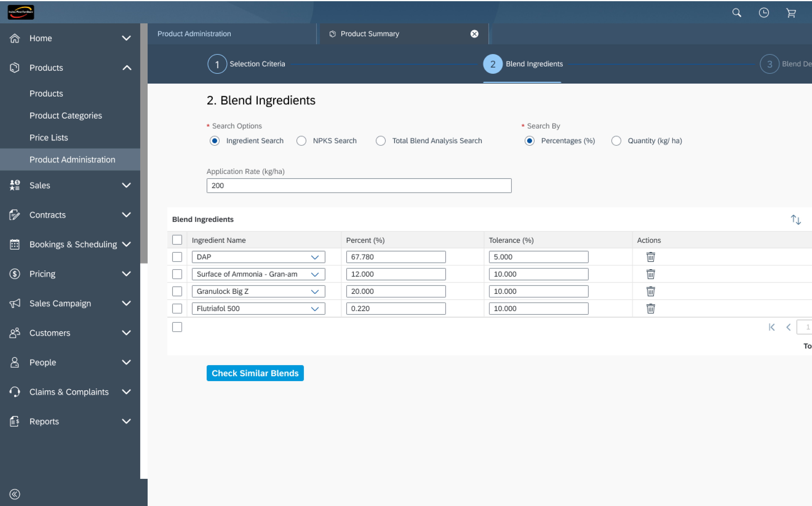
Task: Click the Sales Campaign megaphone icon
Action: (15, 303)
